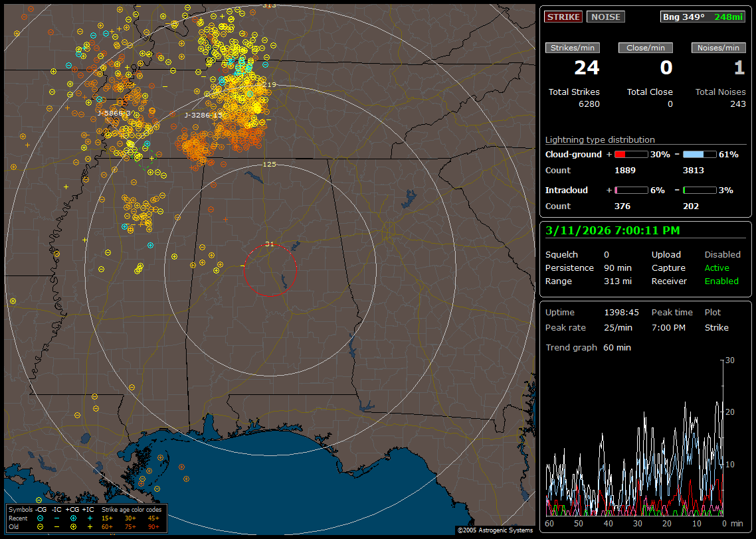
Task: Click the recent +CG cyan symbol in legend
Action: click(x=73, y=518)
